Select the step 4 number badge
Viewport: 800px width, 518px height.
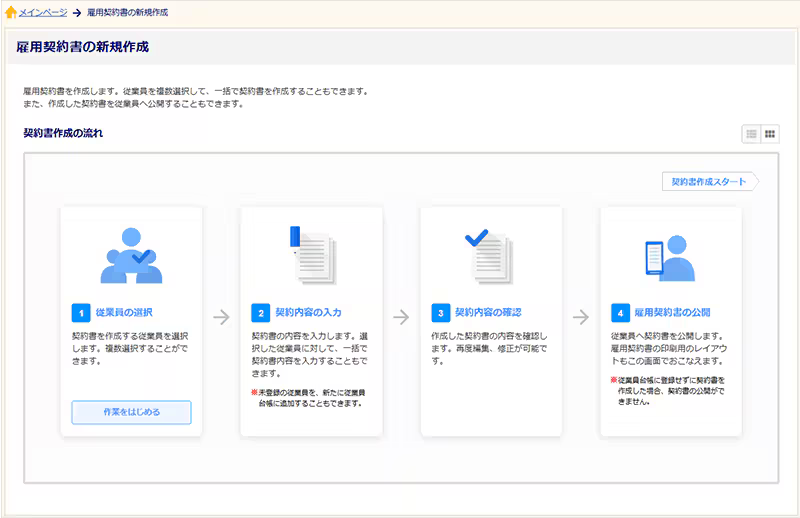[x=620, y=312]
